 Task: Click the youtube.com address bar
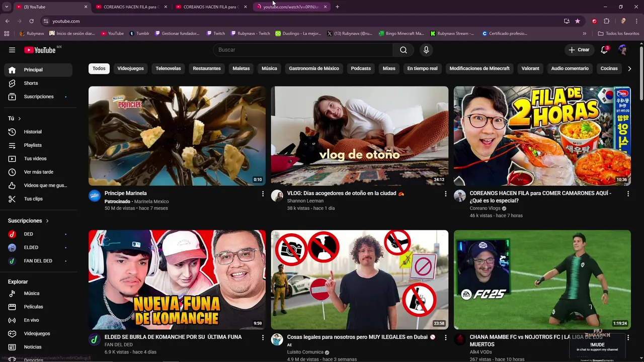(x=302, y=21)
